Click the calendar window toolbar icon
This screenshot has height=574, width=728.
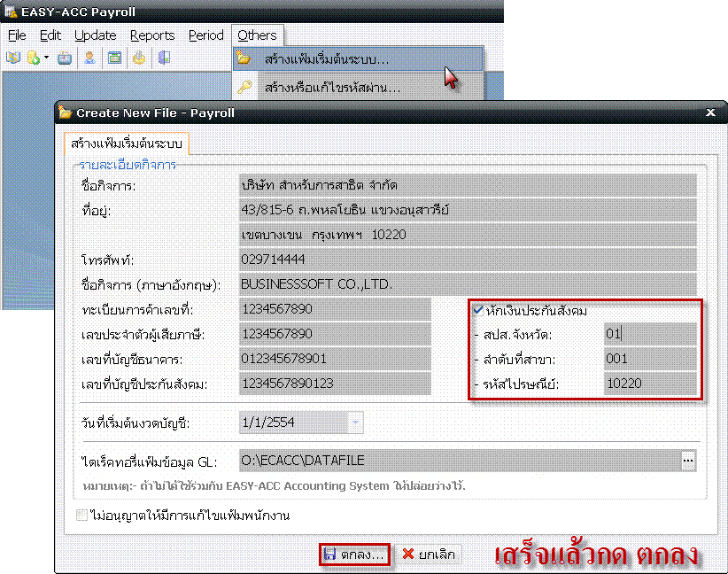click(114, 58)
